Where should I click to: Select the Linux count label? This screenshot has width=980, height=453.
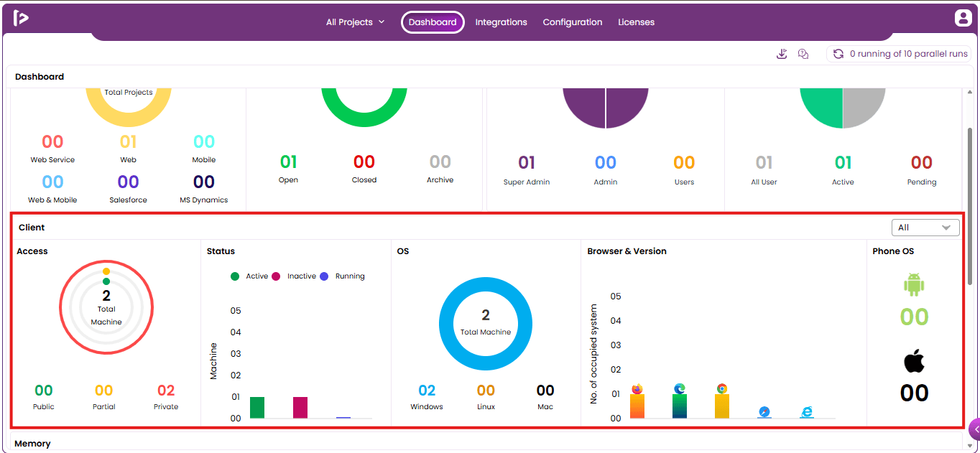pyautogui.click(x=486, y=407)
